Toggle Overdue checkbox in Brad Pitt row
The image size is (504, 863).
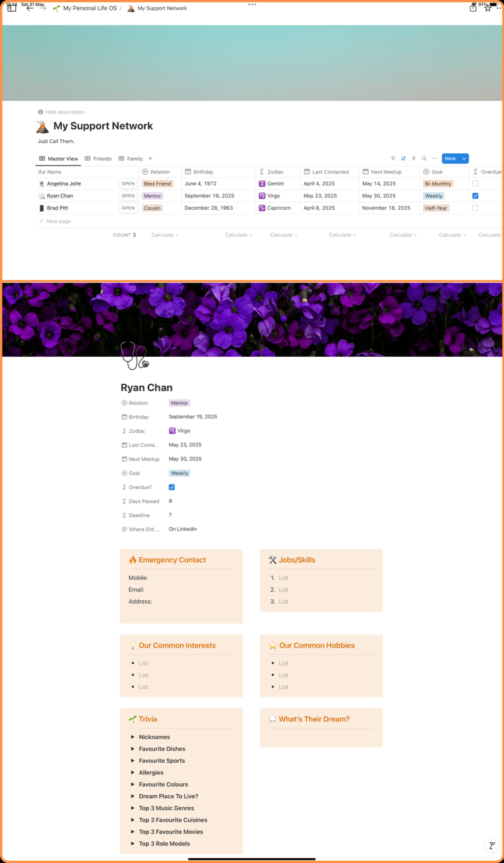click(475, 208)
